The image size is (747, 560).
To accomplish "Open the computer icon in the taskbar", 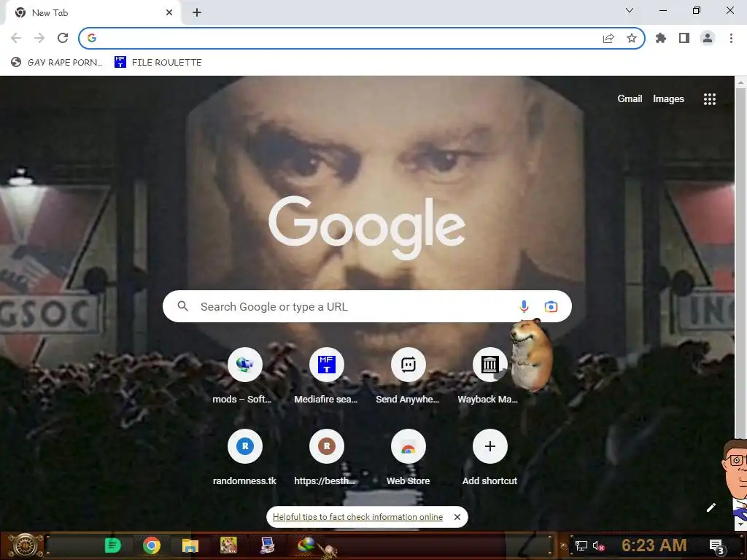I will pyautogui.click(x=267, y=545).
